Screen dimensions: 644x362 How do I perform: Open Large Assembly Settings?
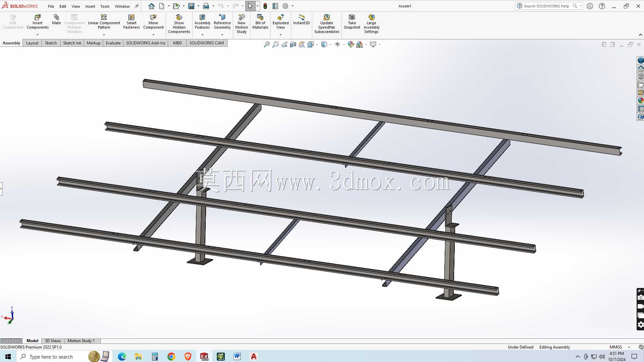tap(371, 24)
